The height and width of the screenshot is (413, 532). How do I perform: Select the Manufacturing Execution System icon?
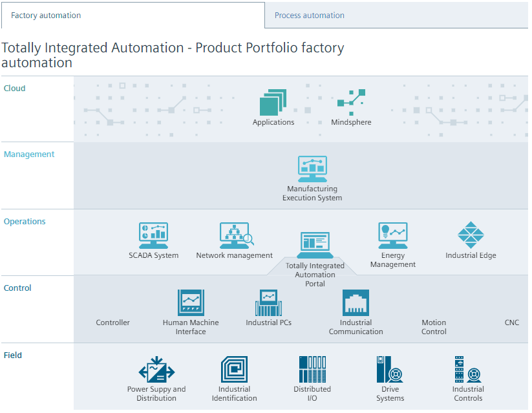[x=312, y=169]
